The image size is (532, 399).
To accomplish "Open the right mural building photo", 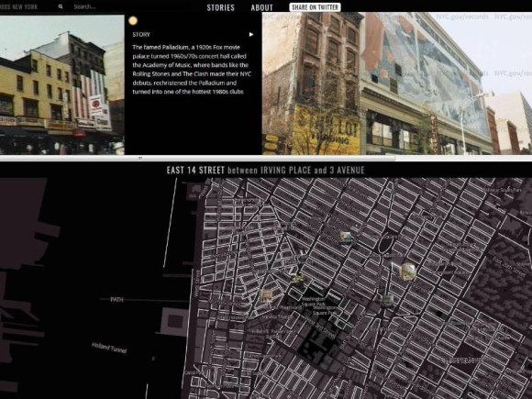I will pyautogui.click(x=397, y=83).
